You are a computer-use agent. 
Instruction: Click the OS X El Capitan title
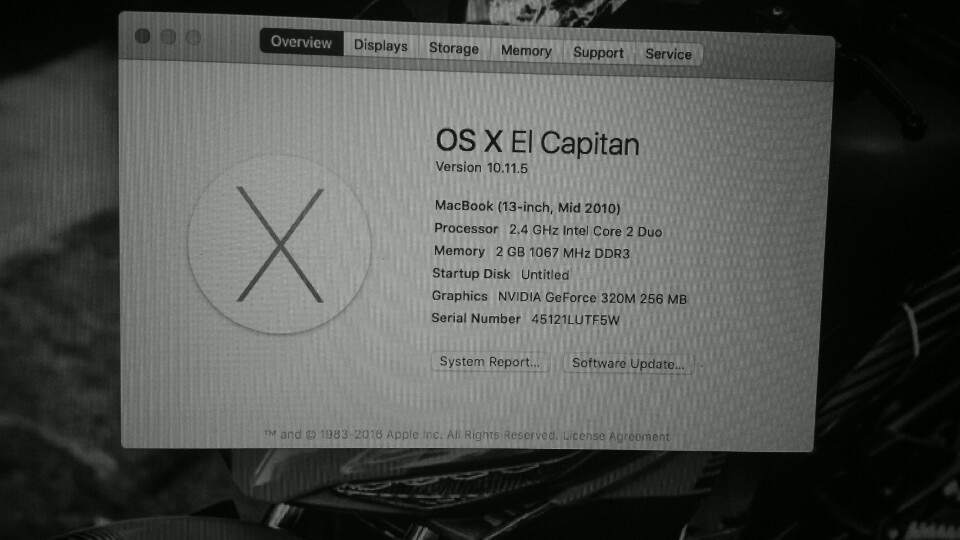coord(537,142)
